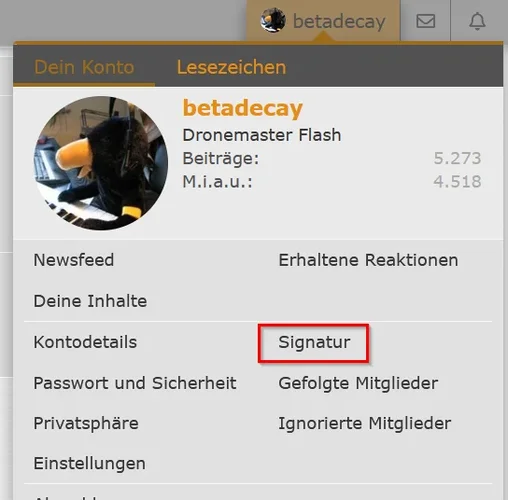Switch to the Lesezeichen tab

tap(231, 67)
